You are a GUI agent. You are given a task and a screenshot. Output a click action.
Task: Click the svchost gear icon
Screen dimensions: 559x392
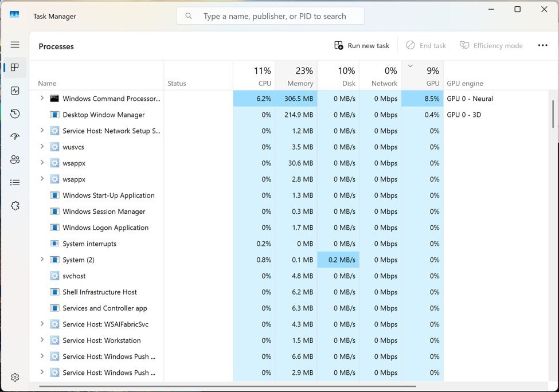coord(54,276)
